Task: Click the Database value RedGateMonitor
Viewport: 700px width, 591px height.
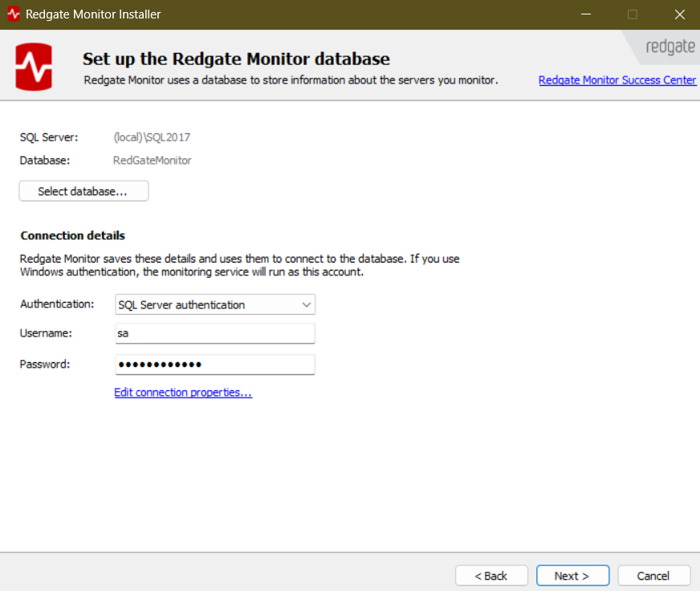Action: click(x=153, y=161)
